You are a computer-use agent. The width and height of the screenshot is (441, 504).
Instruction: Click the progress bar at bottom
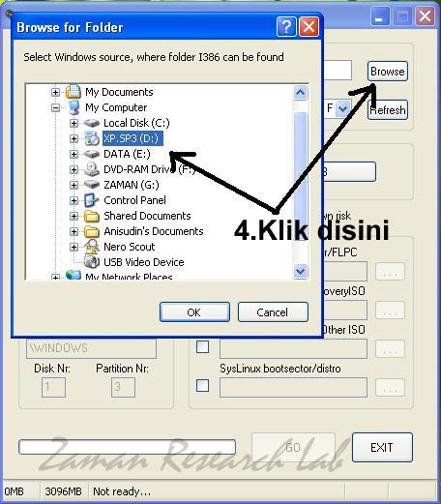(x=128, y=447)
